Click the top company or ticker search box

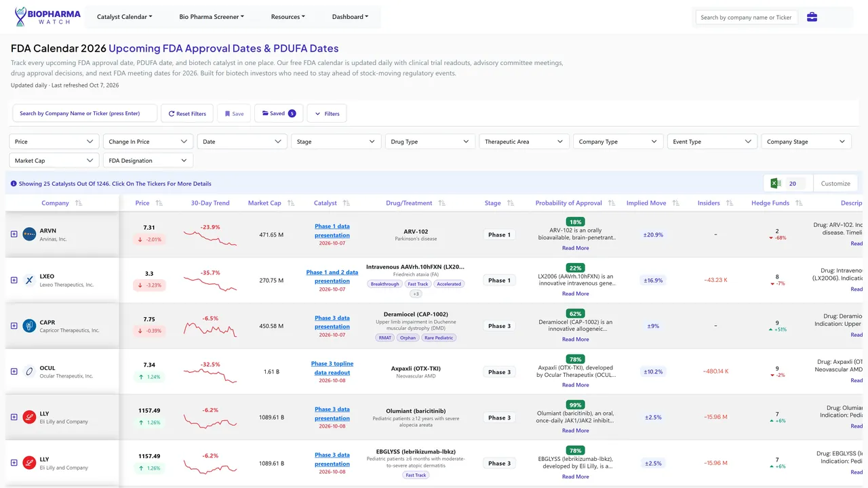(747, 17)
